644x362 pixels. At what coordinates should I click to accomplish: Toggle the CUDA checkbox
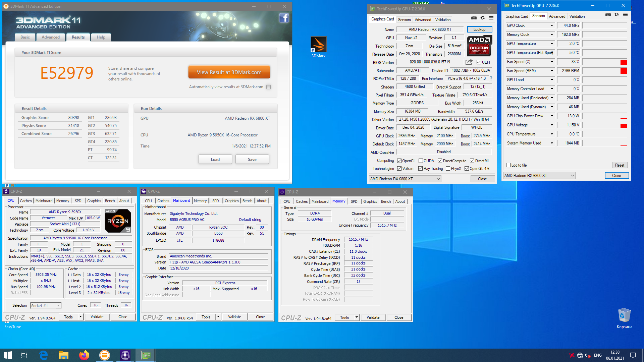(421, 161)
